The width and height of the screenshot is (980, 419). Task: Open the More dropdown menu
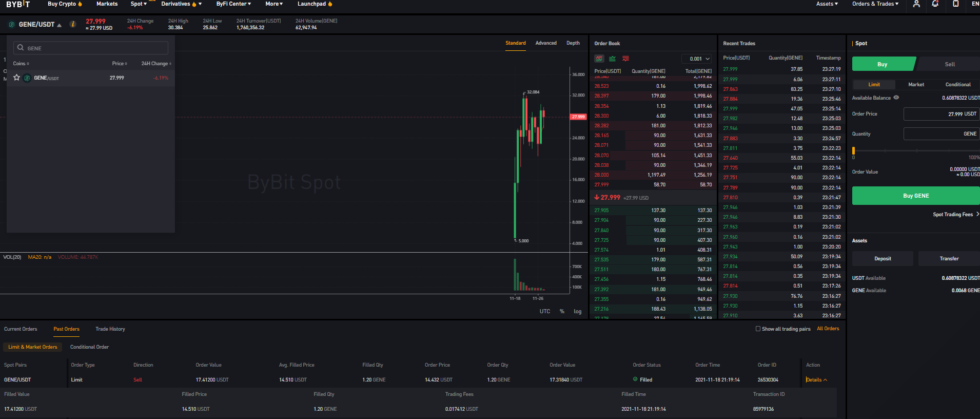(274, 4)
